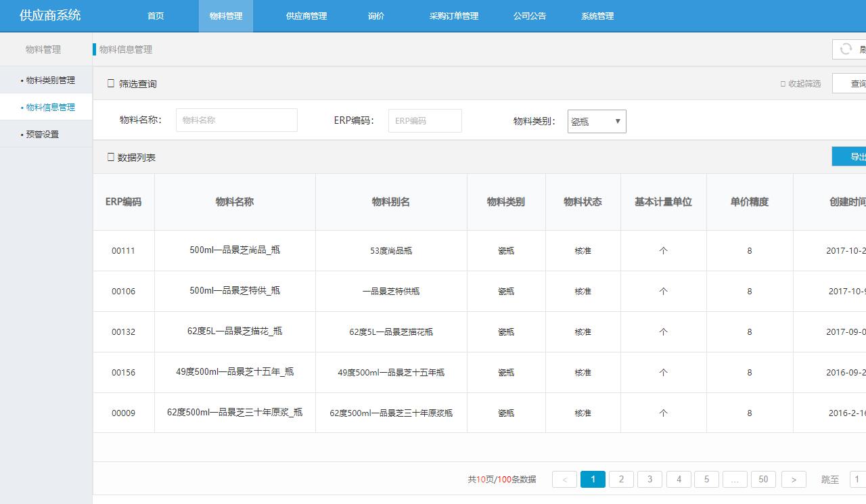
Task: Click alias 53度尚品瓶
Action: (x=391, y=250)
